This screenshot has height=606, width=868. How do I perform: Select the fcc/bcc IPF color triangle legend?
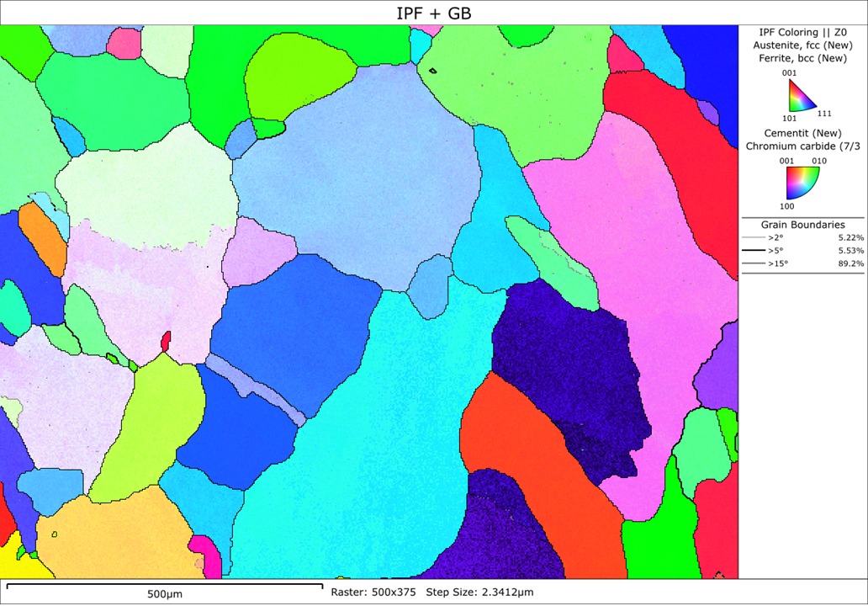point(802,95)
